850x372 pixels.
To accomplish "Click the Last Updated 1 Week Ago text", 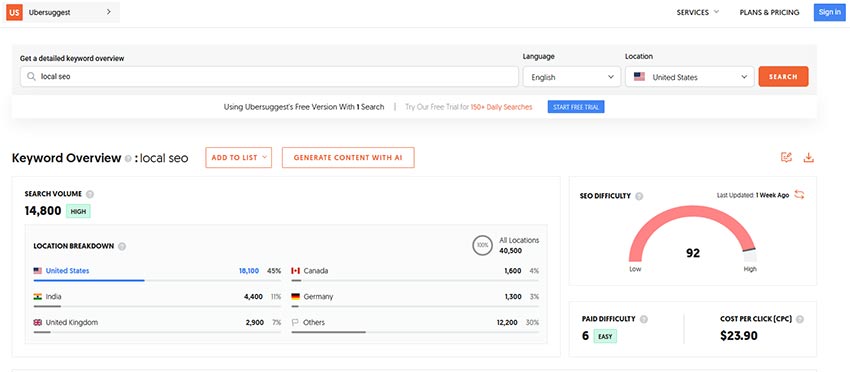I will coord(752,195).
